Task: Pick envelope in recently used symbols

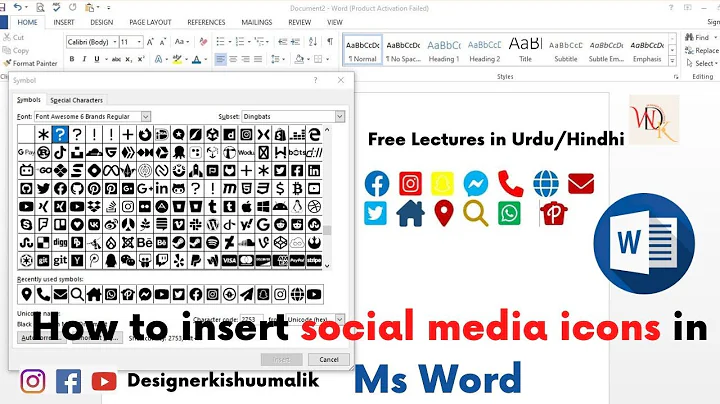Action: coord(60,294)
